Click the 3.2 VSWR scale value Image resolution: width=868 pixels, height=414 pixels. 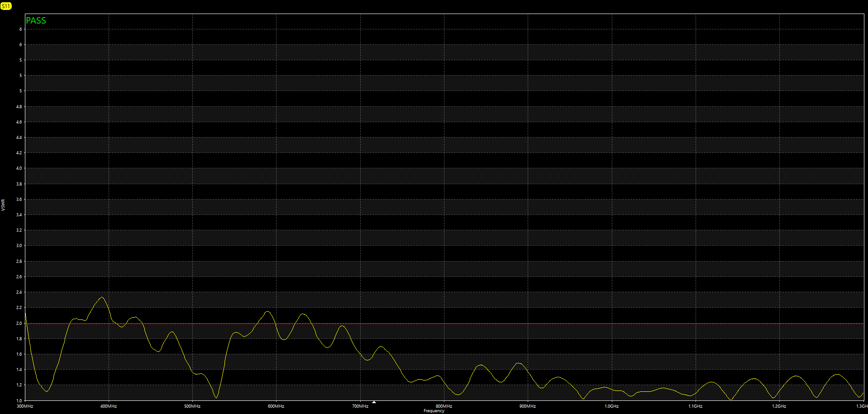[x=19, y=230]
